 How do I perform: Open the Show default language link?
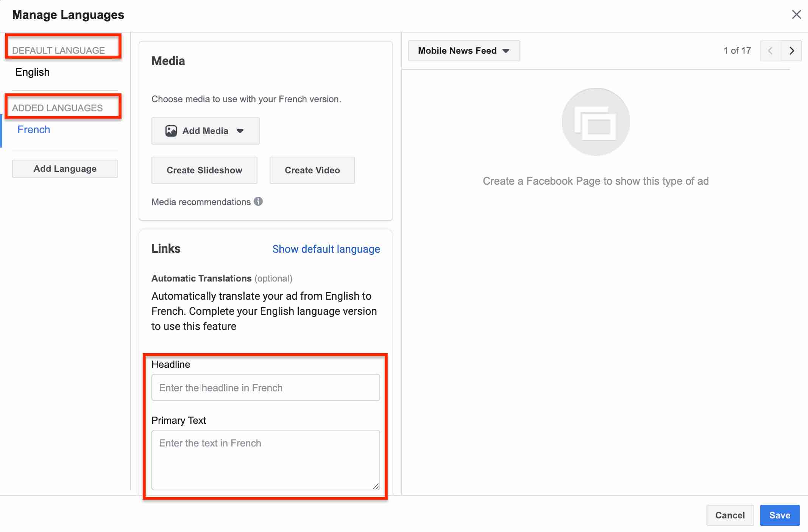tap(326, 249)
